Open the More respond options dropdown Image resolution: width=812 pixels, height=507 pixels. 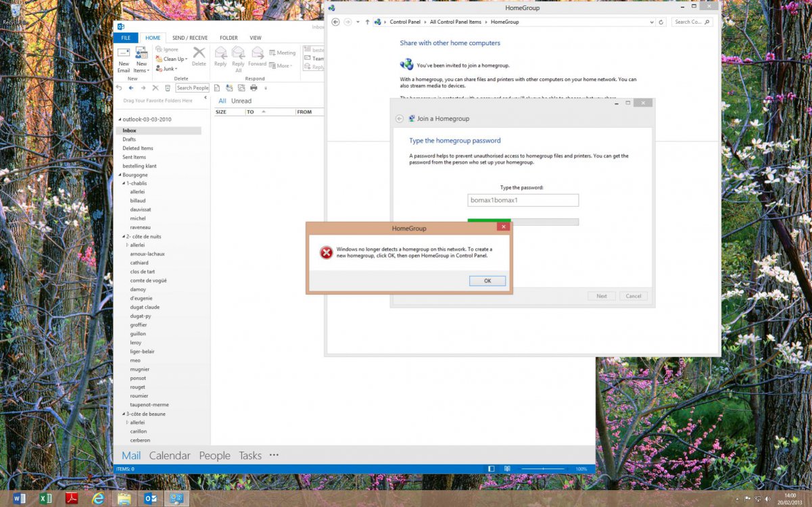point(281,66)
